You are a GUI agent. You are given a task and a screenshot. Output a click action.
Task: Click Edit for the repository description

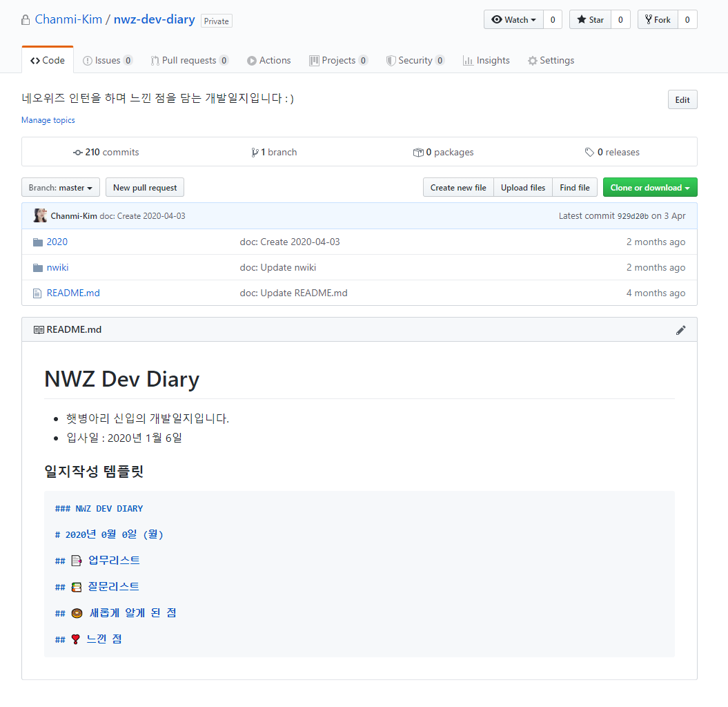682,100
